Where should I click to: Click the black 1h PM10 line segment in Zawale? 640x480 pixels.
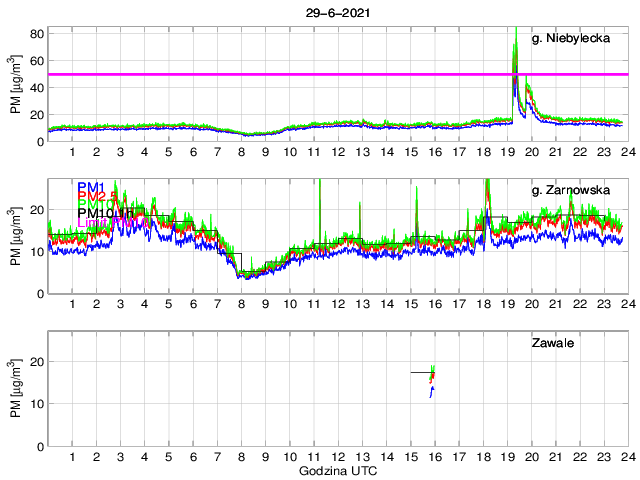click(421, 372)
